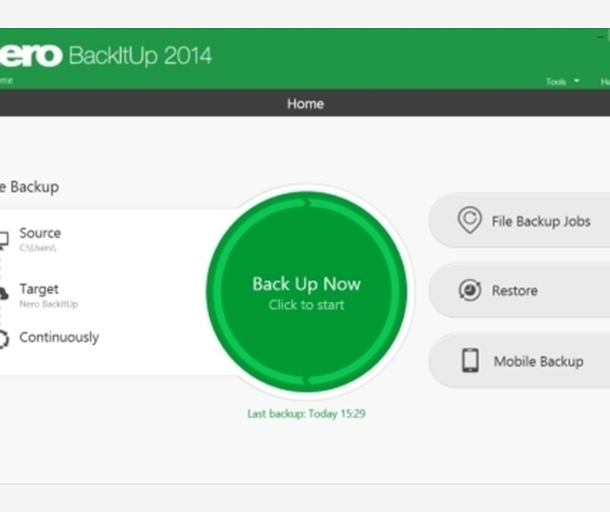Screen dimensions: 610x512
Task: Click the arrow next to Tools
Action: tap(576, 82)
